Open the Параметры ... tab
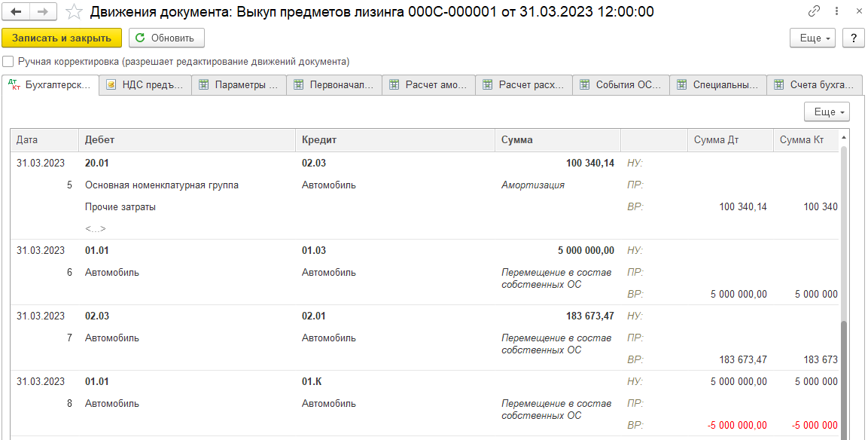 click(239, 85)
